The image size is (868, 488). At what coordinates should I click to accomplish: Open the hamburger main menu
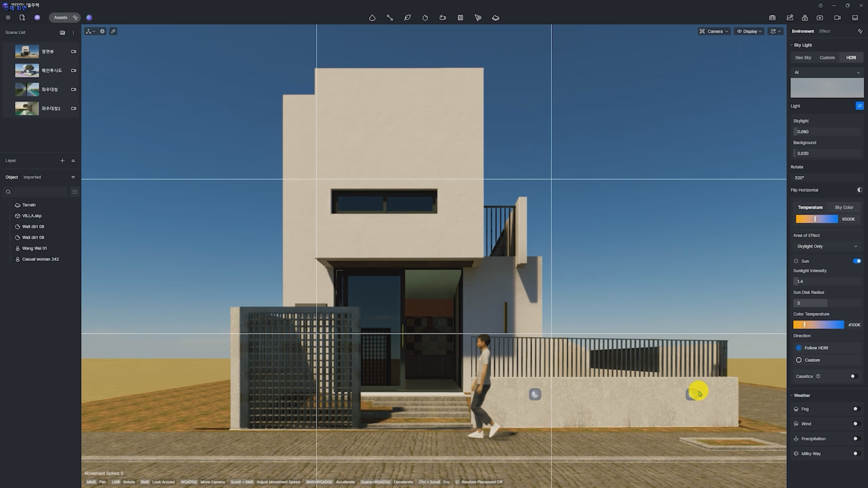pyautogui.click(x=8, y=18)
